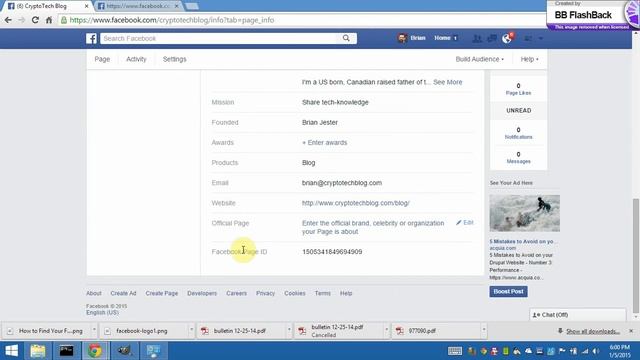Click the Notifications counter

point(518,133)
